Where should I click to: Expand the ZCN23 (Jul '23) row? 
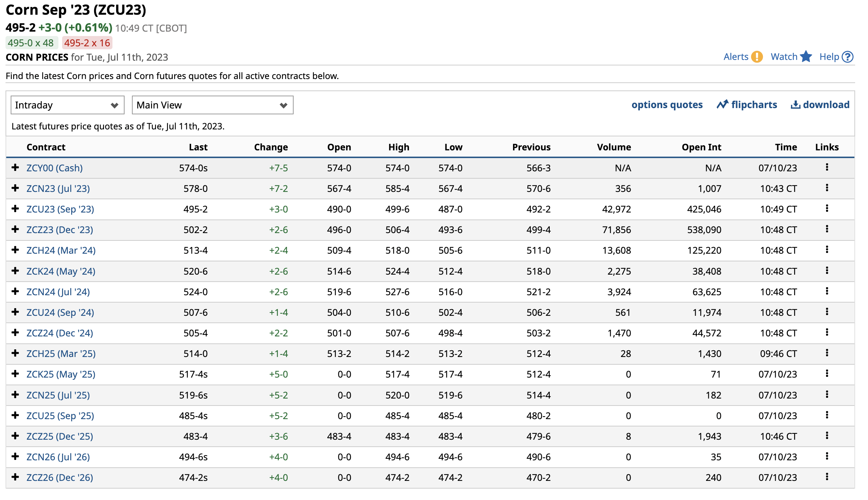(15, 188)
